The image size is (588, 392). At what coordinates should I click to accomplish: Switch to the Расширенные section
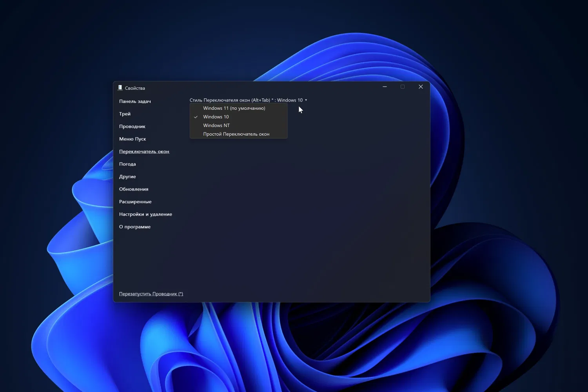pos(135,201)
